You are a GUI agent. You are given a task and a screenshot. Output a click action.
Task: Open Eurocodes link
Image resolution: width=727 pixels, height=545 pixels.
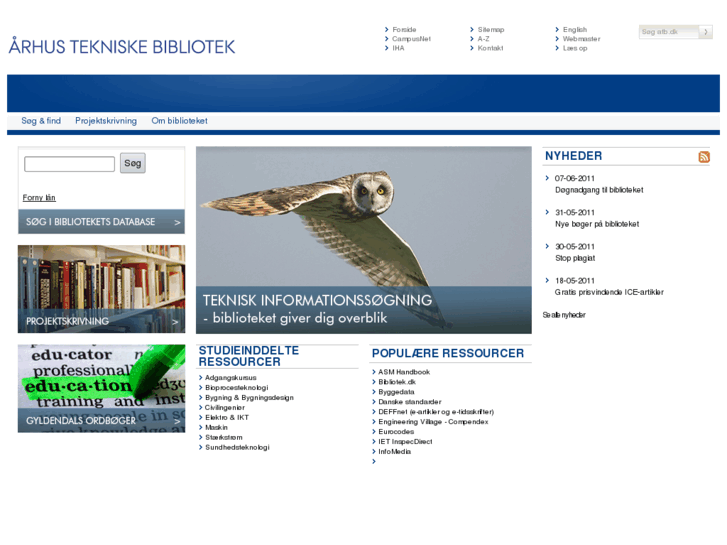396,432
